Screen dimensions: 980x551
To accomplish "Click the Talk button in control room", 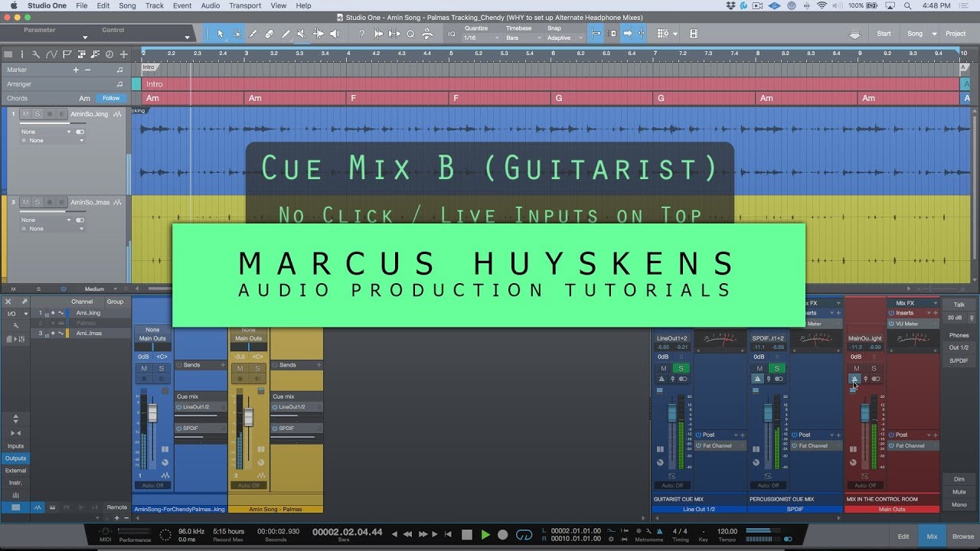I will click(959, 305).
